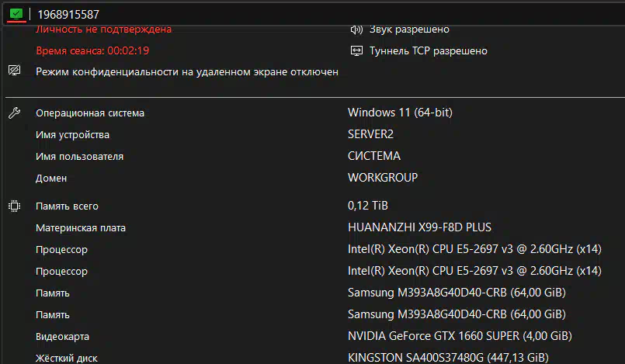Click Звук разрешено label
The image size is (625, 364).
[x=409, y=29]
